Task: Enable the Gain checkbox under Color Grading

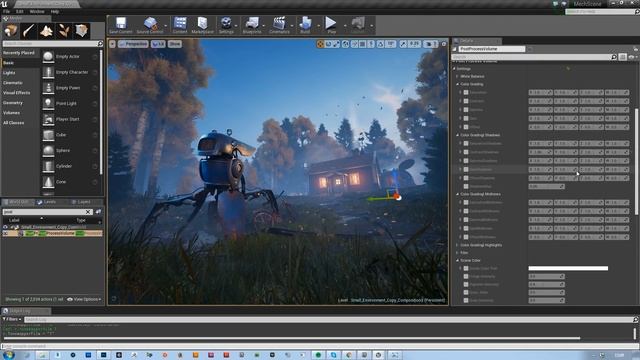Action: [466, 118]
